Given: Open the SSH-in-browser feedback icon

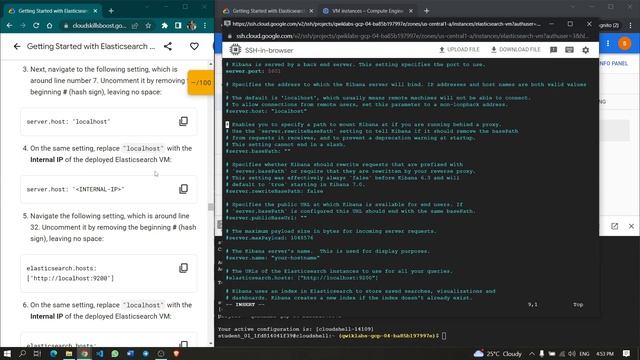Looking at the screenshot, I should pos(553,50).
